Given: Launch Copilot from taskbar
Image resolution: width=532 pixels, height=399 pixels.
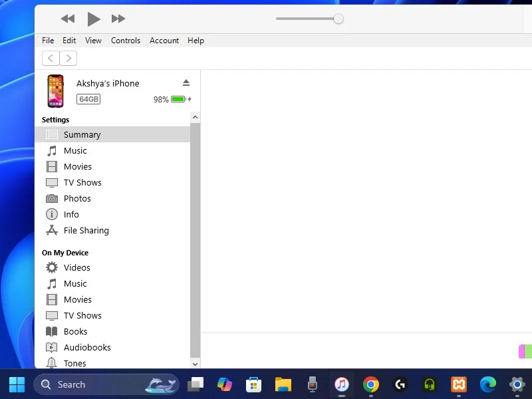Looking at the screenshot, I should pos(225,384).
